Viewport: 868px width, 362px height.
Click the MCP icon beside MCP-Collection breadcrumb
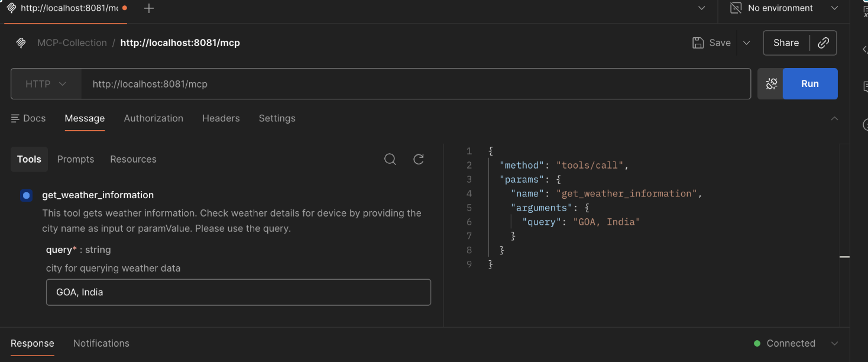click(x=21, y=43)
